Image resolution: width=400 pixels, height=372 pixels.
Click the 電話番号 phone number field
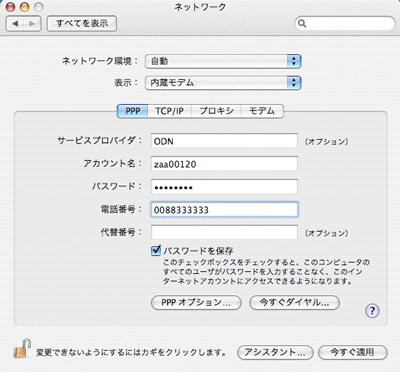click(x=224, y=210)
